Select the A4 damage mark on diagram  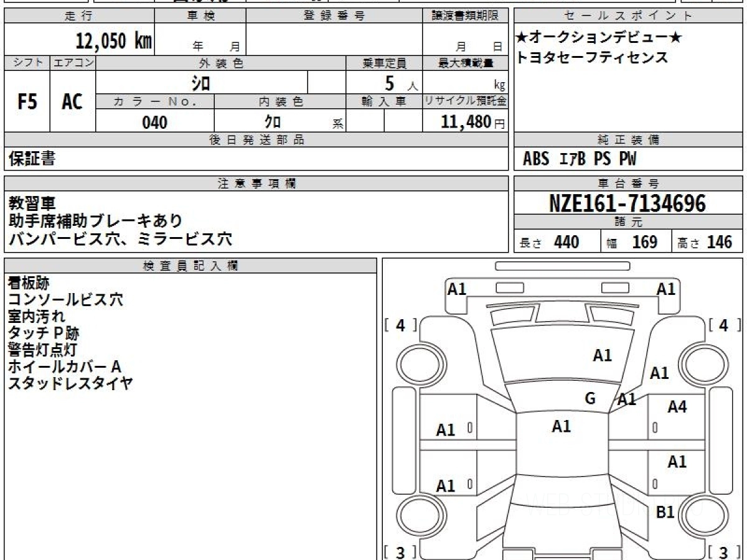click(x=677, y=407)
